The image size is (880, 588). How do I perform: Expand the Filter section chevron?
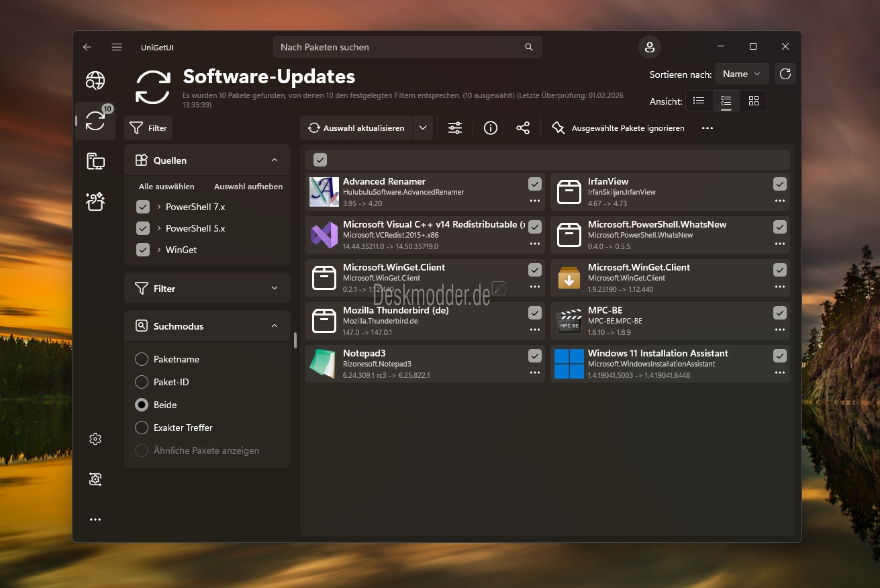click(x=274, y=289)
